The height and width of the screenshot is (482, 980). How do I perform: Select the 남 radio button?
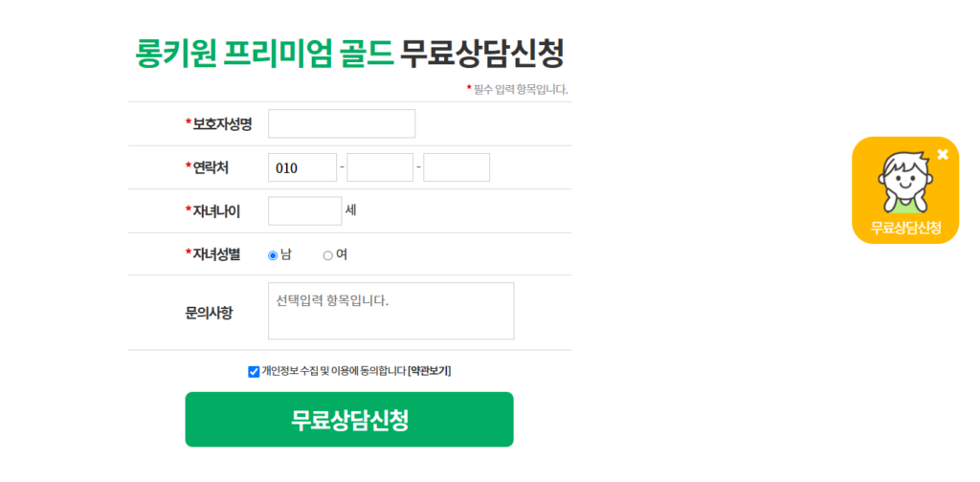[273, 255]
